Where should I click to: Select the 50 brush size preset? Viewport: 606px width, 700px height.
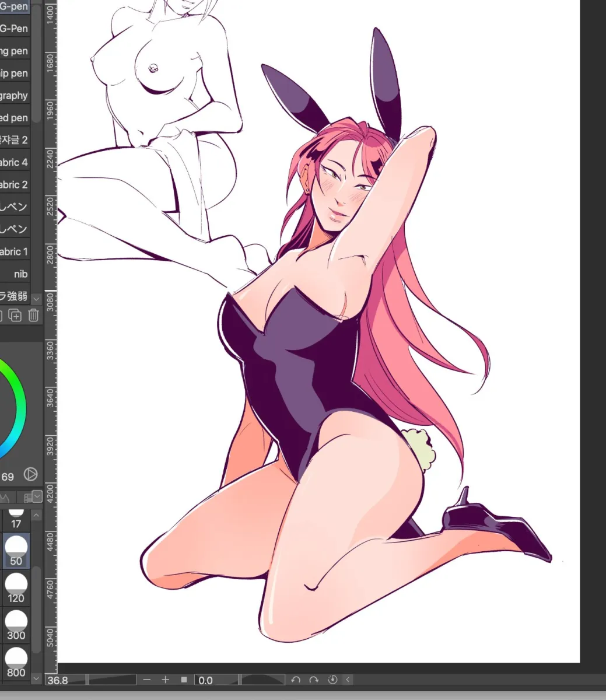[16, 551]
